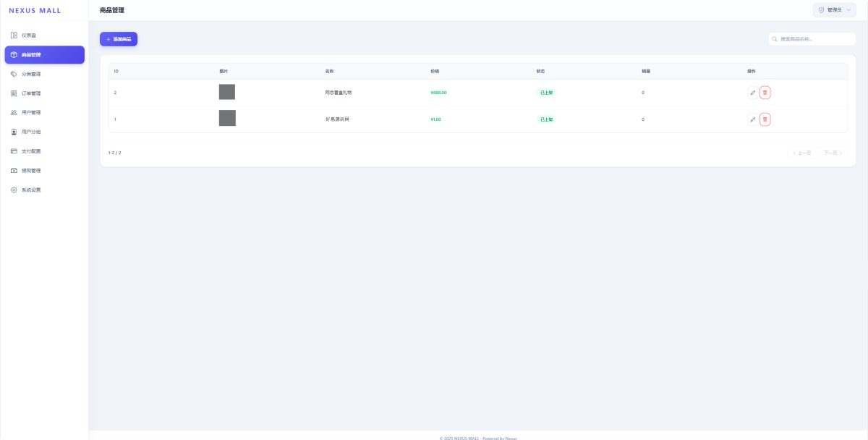Open 用户管理 from the sidebar
The width and height of the screenshot is (868, 440).
point(44,113)
